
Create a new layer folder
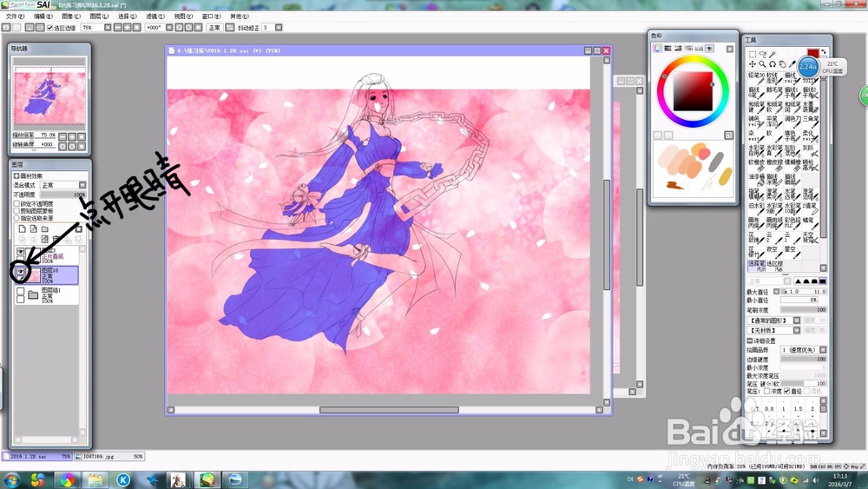(x=45, y=228)
